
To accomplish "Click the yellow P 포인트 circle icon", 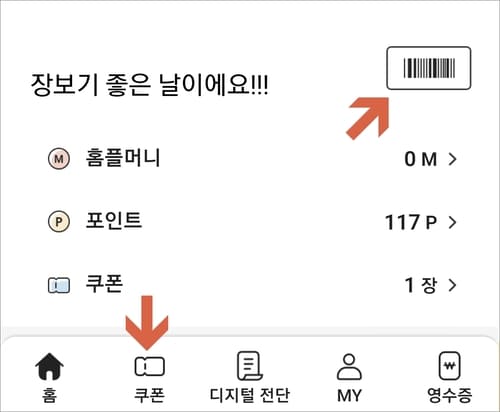I will (59, 222).
